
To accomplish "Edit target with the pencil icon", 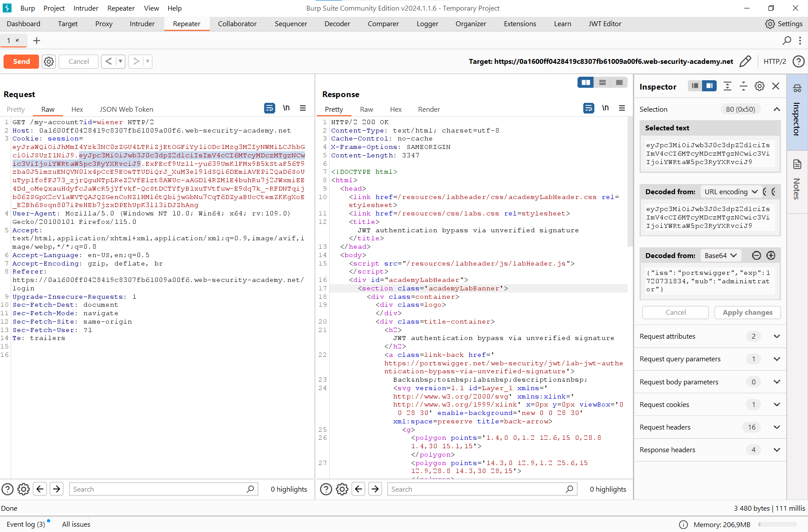I will [x=746, y=61].
